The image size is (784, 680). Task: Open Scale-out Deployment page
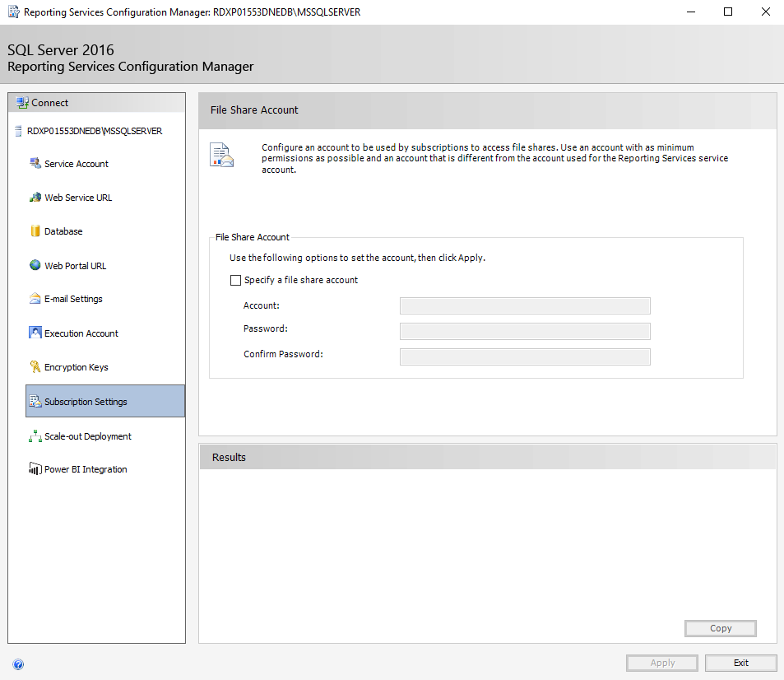88,436
